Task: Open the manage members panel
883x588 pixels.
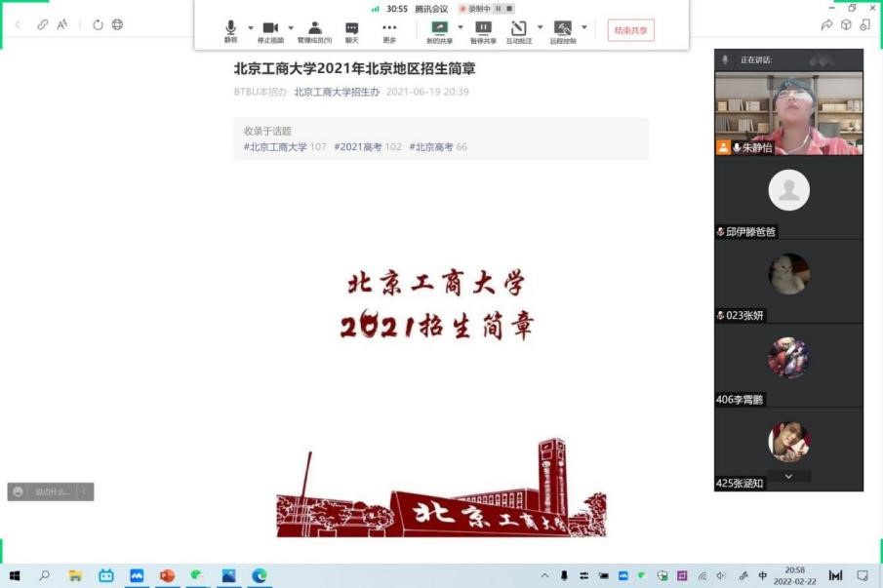Action: click(314, 30)
